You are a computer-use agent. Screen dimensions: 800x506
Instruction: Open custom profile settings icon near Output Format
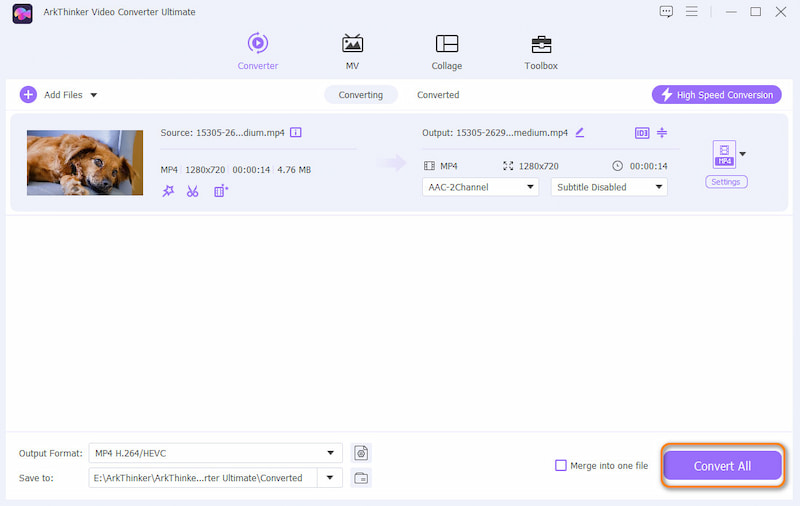point(361,453)
